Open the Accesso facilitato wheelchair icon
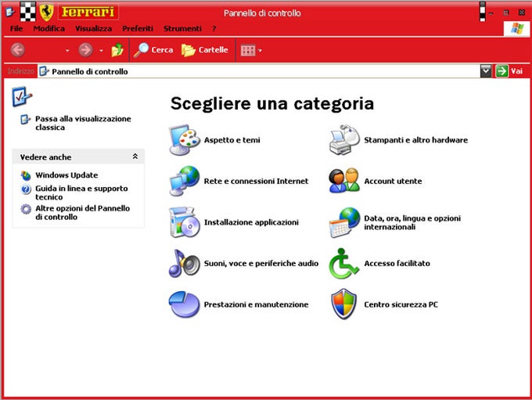The height and width of the screenshot is (400, 532). tap(344, 263)
